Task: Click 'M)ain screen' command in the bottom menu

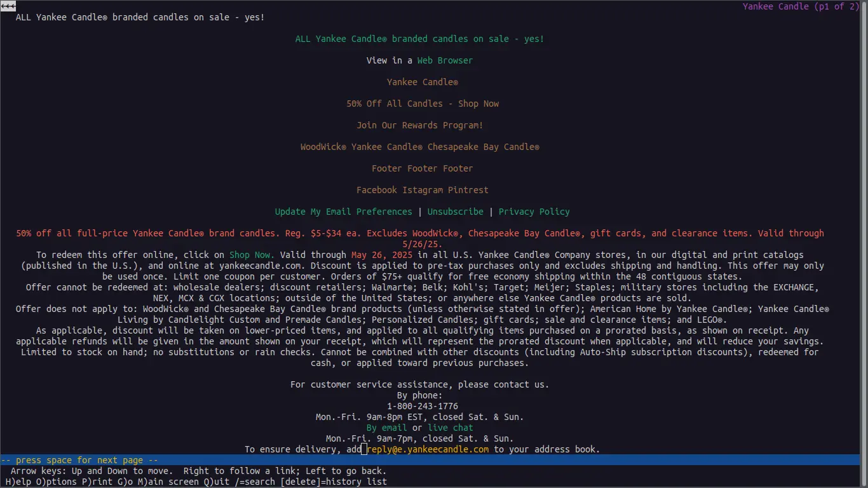Action: click(168, 482)
